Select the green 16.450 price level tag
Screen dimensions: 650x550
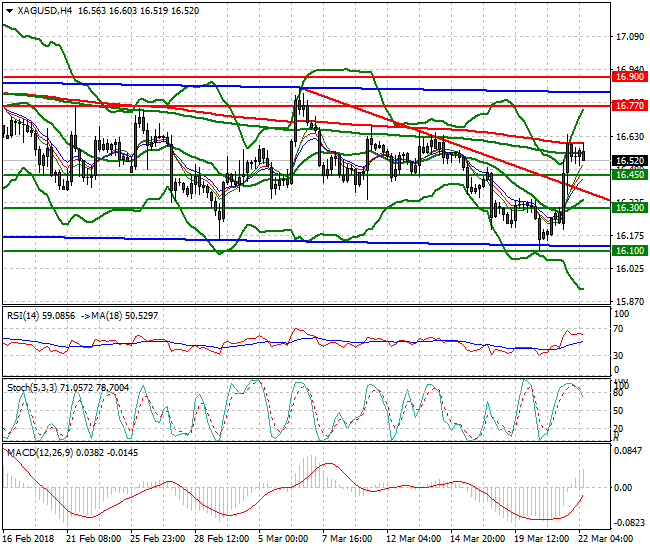[x=627, y=175]
